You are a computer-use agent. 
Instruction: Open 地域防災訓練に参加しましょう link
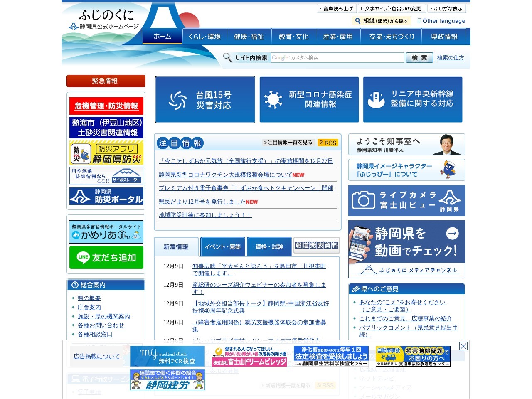[205, 215]
